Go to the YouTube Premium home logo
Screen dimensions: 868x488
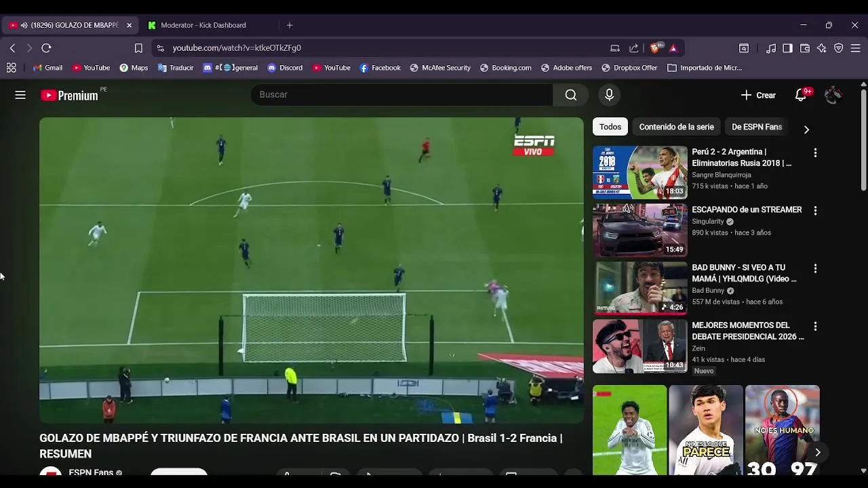point(70,96)
